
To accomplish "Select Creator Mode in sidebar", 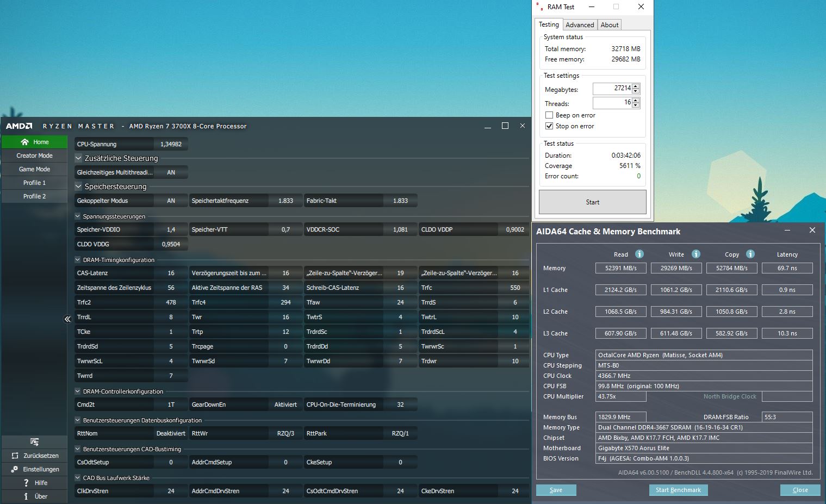I will pyautogui.click(x=34, y=155).
